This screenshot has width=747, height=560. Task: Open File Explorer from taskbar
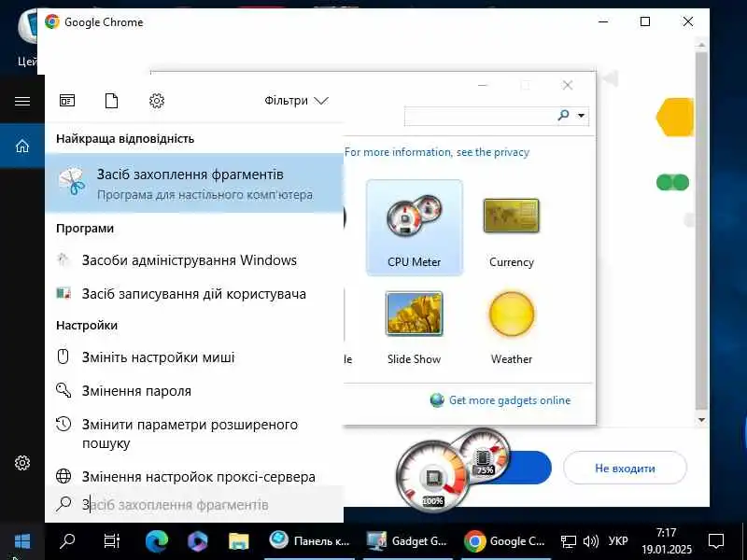click(x=239, y=541)
